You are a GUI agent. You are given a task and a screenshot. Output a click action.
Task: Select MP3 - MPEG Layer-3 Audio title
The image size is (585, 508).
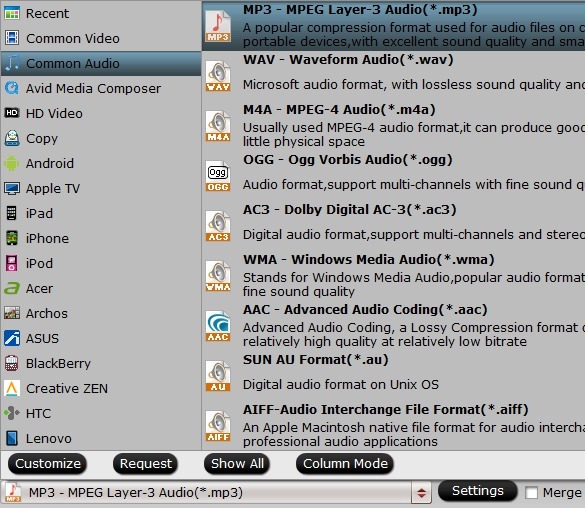coord(360,10)
